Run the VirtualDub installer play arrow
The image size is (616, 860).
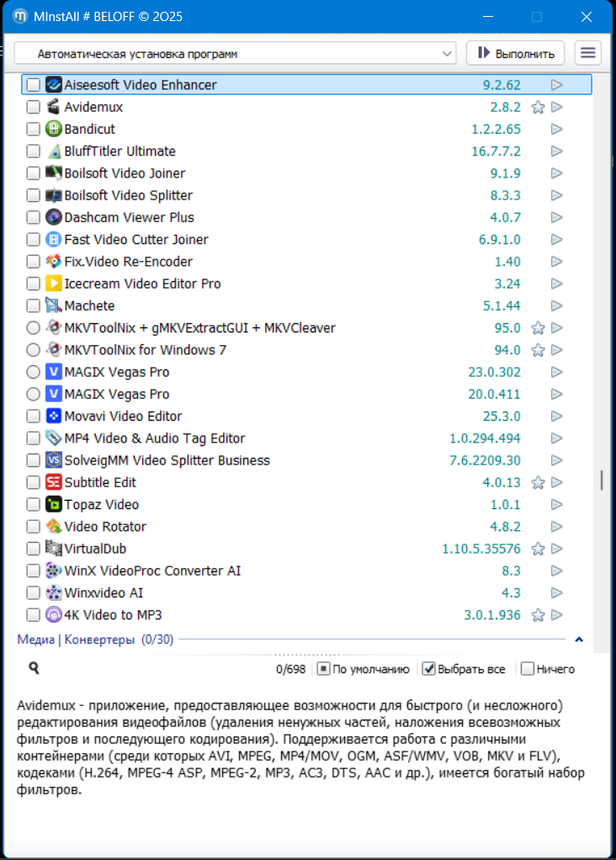click(556, 549)
